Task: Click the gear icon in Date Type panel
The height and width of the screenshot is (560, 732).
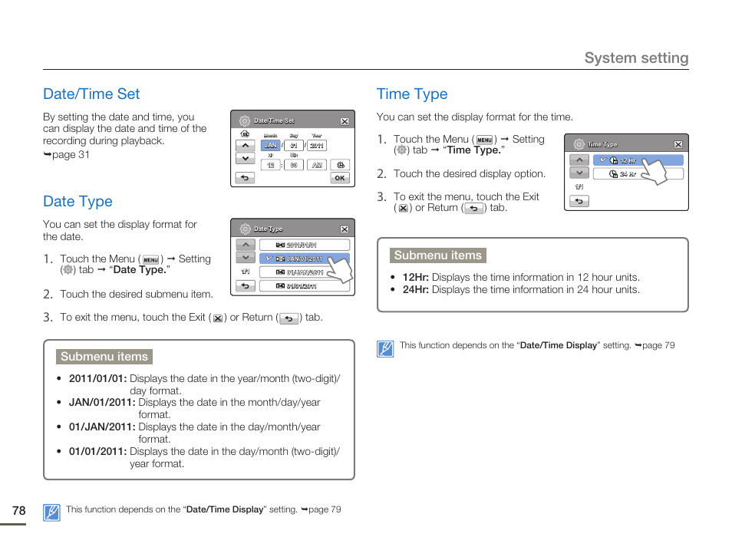Action: click(245, 229)
